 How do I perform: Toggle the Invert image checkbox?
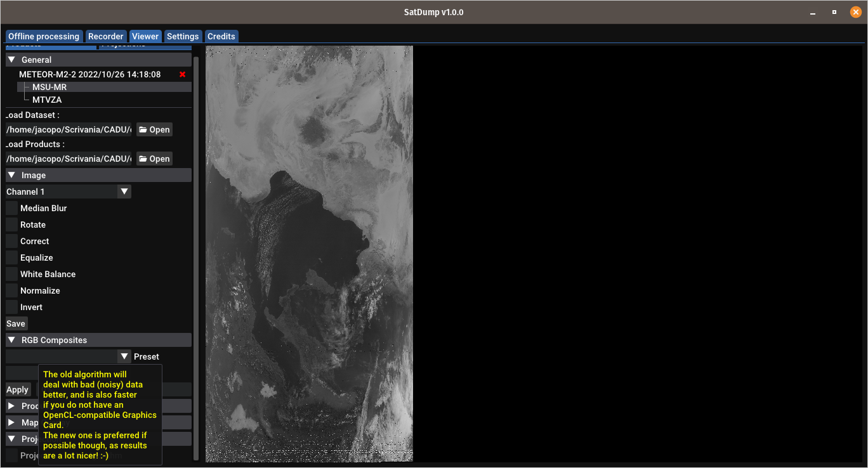[11, 307]
